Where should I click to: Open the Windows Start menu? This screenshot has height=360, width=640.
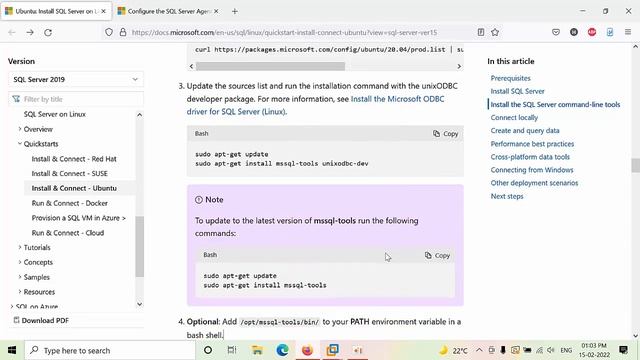[12, 350]
